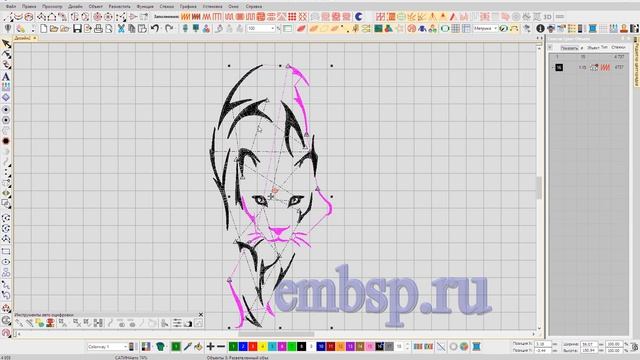Click the position X input field
Viewport: 640px width, 360px height.
[x=542, y=344]
